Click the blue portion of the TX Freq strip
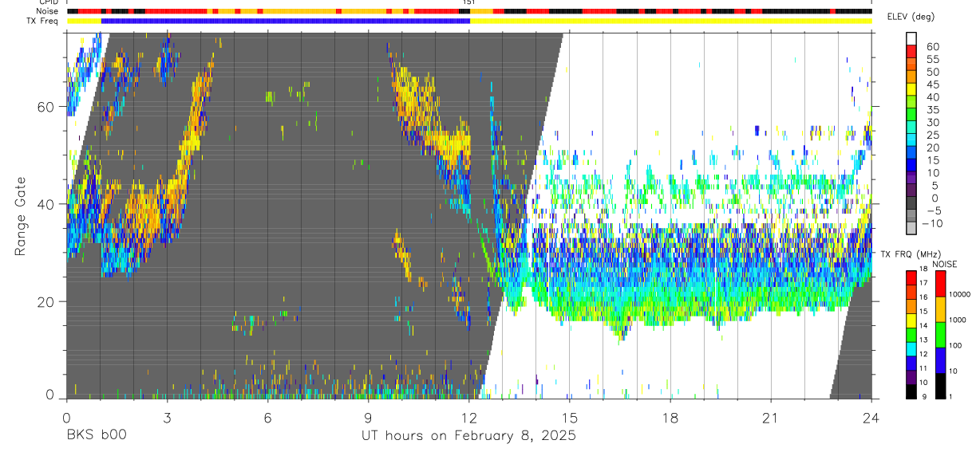 [x=286, y=21]
